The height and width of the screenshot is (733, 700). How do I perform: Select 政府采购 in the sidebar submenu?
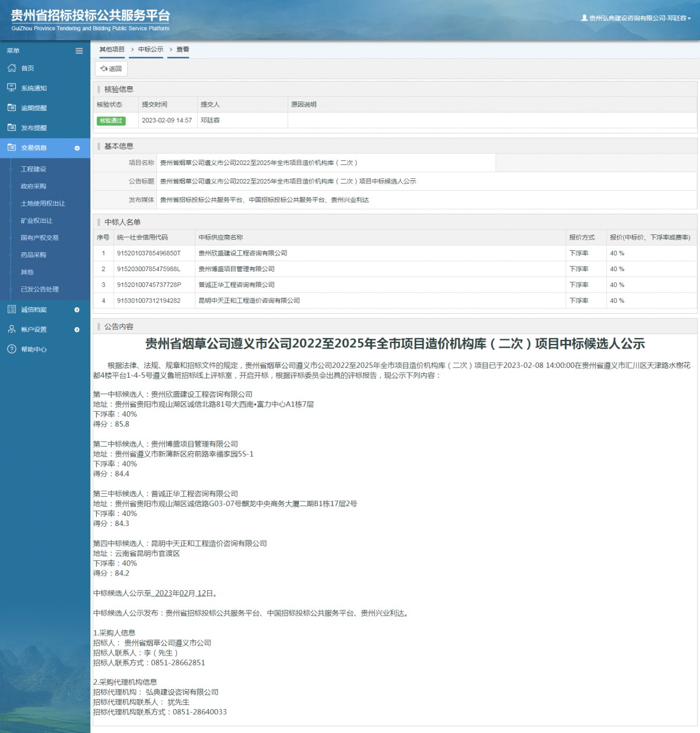33,186
